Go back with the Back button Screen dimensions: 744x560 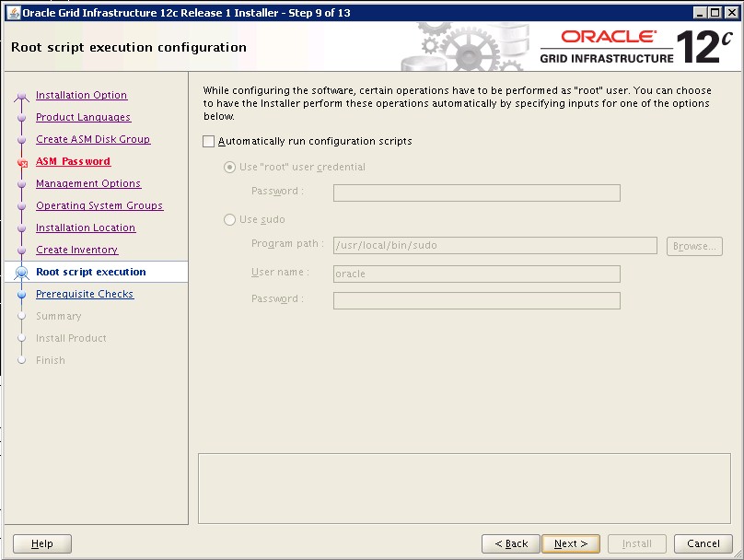(x=510, y=543)
